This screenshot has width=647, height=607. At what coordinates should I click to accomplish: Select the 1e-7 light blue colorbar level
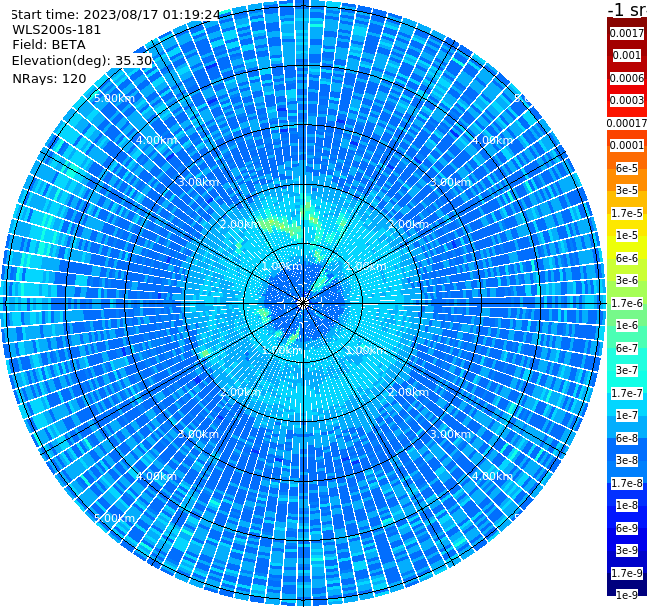tap(626, 415)
